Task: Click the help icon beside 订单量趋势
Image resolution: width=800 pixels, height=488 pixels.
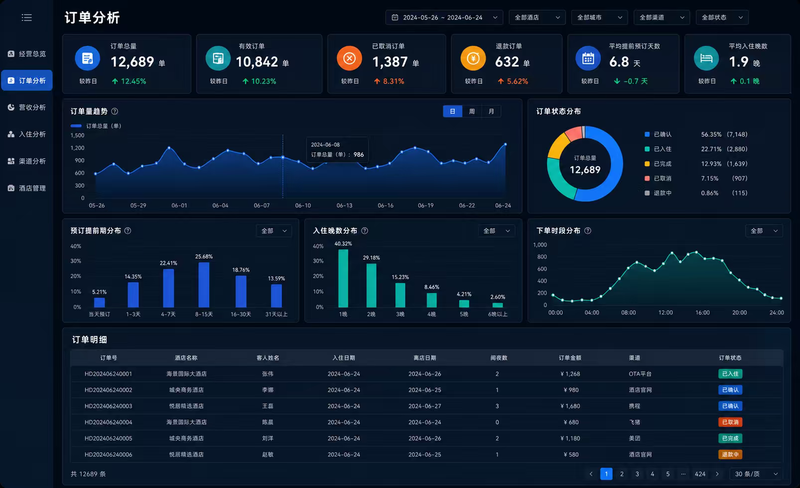Action: coord(115,111)
